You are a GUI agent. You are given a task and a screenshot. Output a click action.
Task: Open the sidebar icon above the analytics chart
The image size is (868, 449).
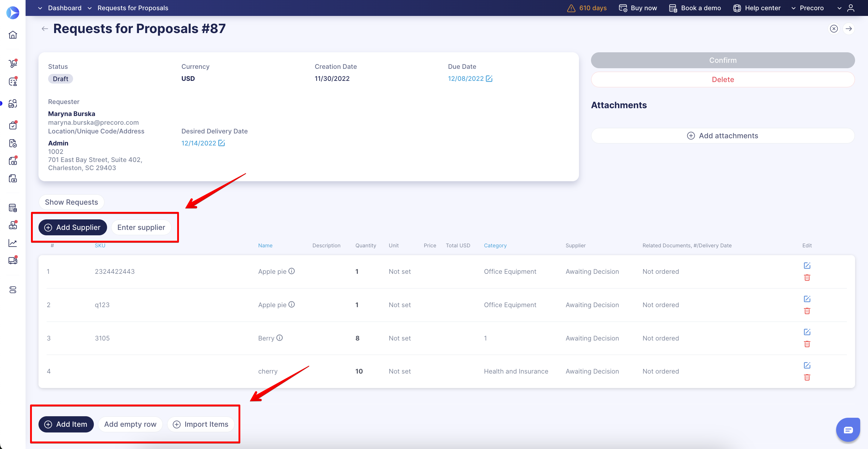click(13, 225)
